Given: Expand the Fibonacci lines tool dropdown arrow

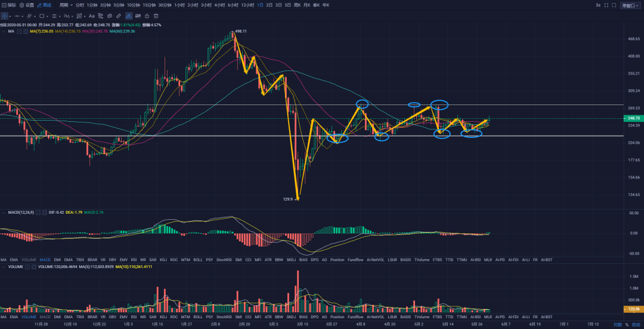Looking at the screenshot, I should (x=60, y=17).
